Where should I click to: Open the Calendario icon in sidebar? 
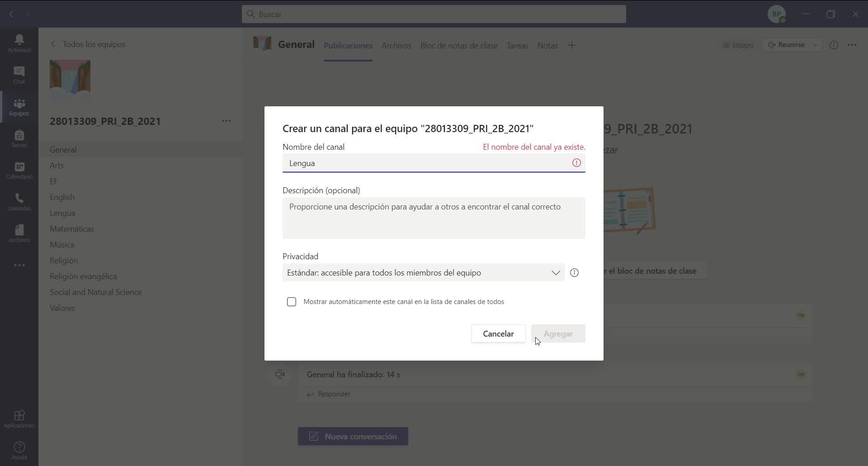(x=19, y=170)
